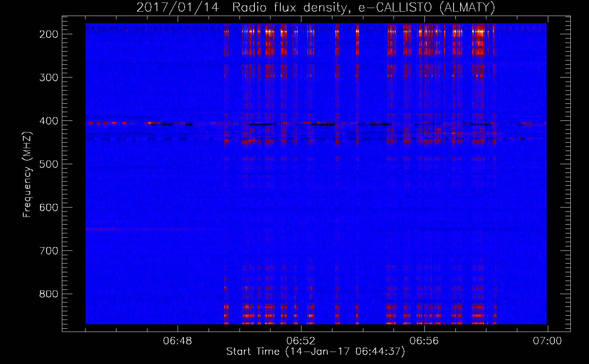Click the 600 frequency tick label
589x364 pixels.
(48, 207)
